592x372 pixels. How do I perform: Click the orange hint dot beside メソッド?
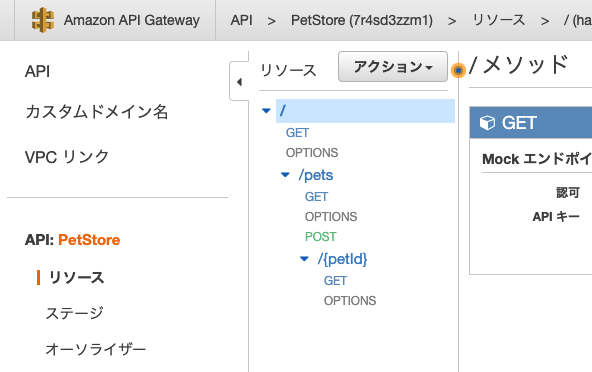[x=458, y=70]
